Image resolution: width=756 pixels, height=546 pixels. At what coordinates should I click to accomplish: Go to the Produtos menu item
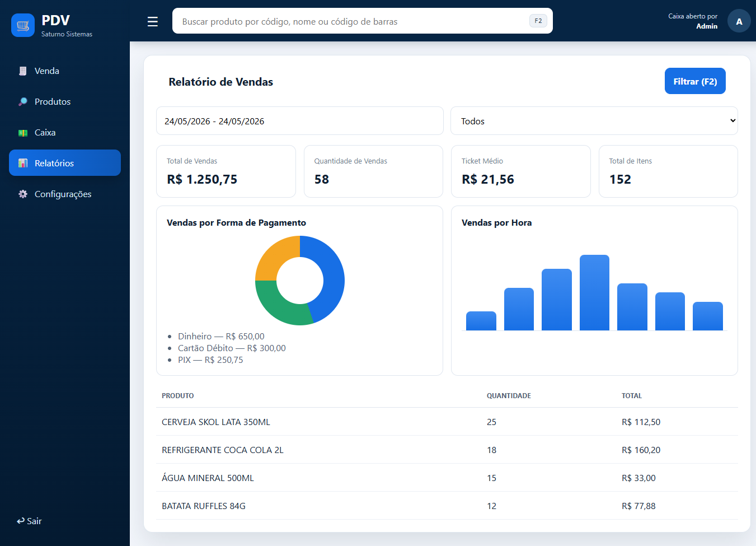[x=65, y=101]
